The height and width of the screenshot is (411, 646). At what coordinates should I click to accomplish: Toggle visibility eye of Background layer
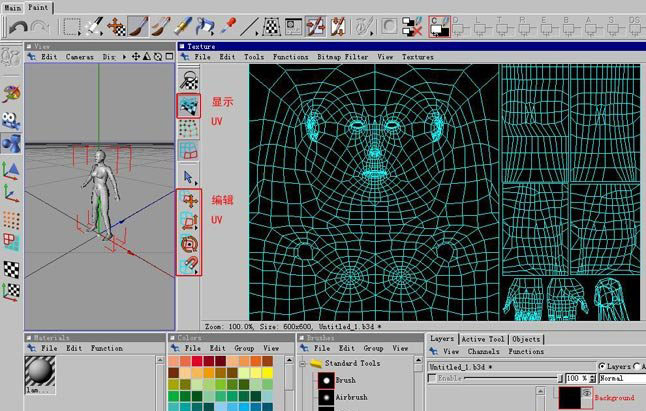point(587,394)
